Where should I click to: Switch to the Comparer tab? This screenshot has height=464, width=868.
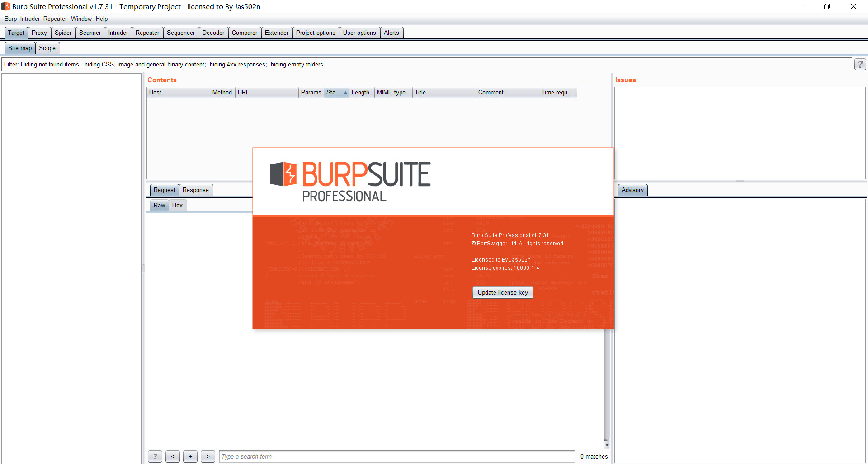coord(245,33)
